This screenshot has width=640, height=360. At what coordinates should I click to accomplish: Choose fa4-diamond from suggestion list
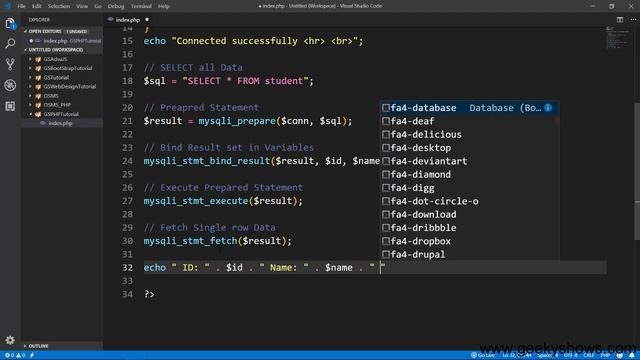[x=469, y=174]
